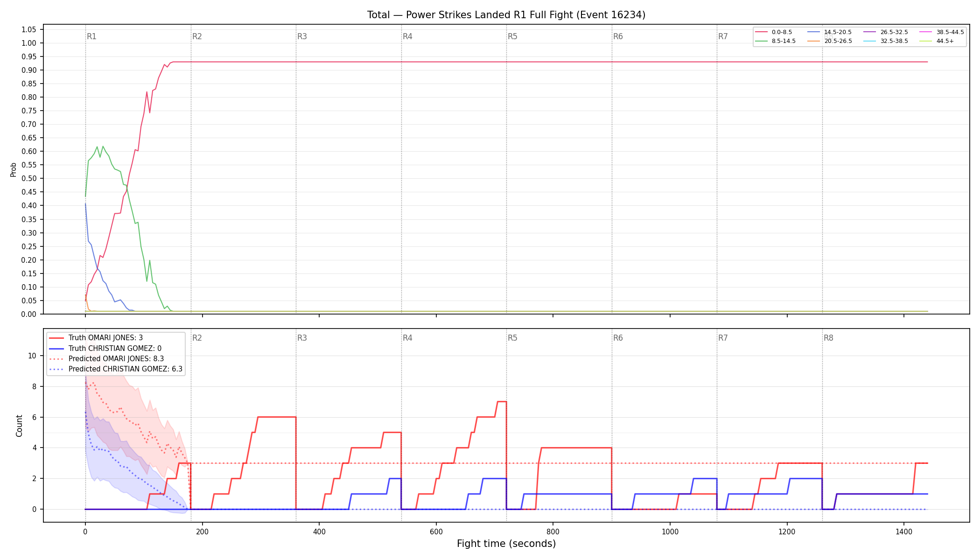Select the 8.5-14.5 green legend line swatch
The height and width of the screenshot is (560, 980).
pyautogui.click(x=761, y=41)
